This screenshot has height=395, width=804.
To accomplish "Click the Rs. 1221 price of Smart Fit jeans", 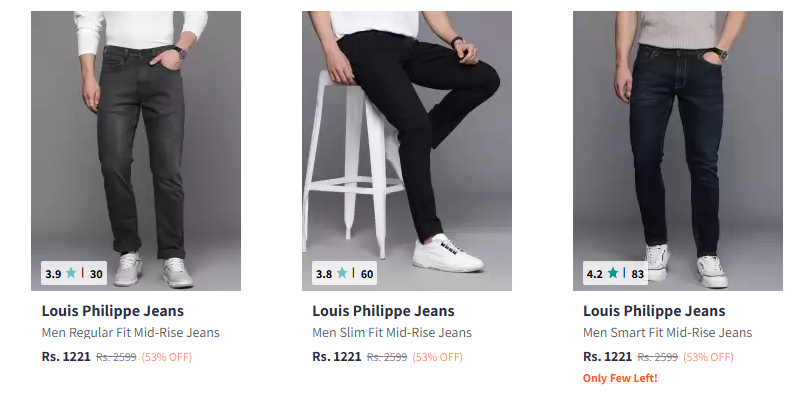I will coord(608,357).
